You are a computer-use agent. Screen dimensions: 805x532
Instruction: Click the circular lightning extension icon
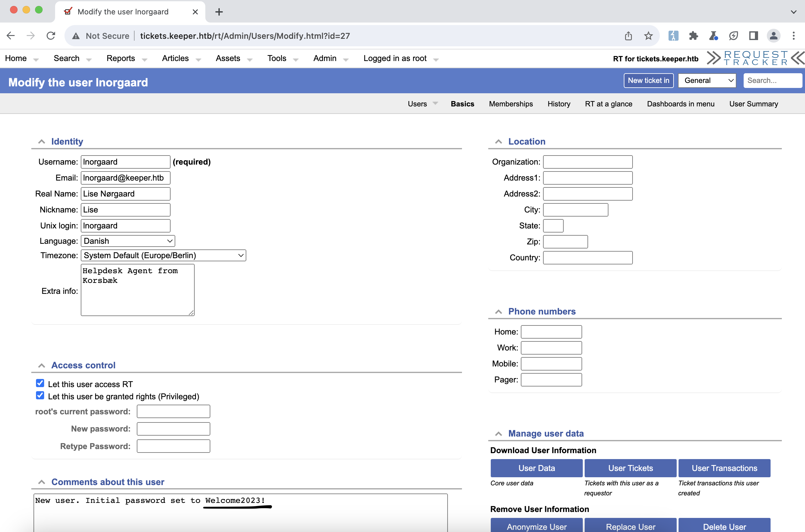(x=733, y=36)
